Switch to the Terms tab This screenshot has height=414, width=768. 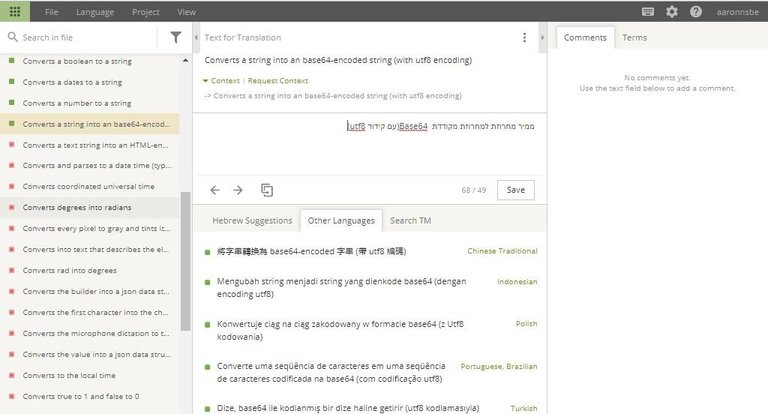pyautogui.click(x=634, y=38)
